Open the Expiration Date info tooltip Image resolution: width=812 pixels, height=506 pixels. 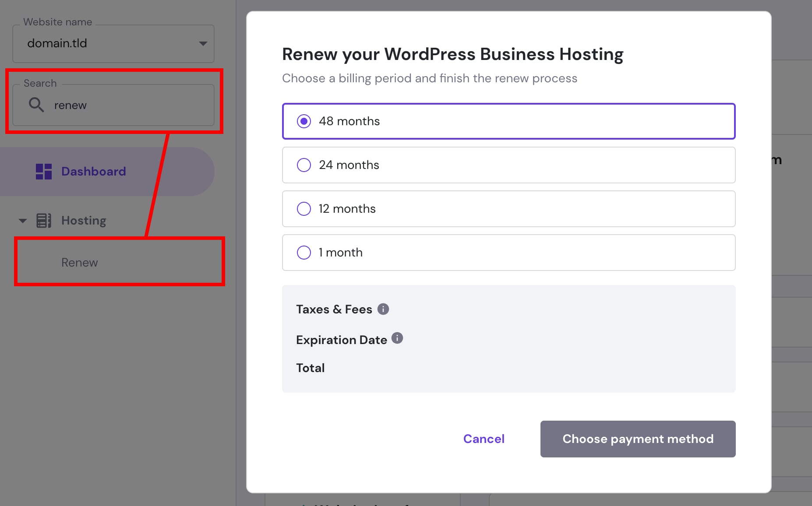(x=397, y=338)
